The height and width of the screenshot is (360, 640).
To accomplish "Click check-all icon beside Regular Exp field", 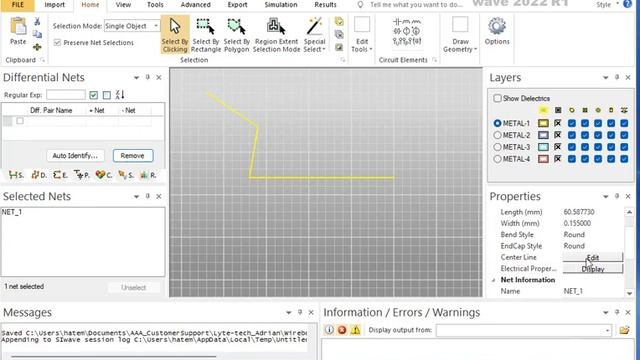I will pyautogui.click(x=93, y=95).
